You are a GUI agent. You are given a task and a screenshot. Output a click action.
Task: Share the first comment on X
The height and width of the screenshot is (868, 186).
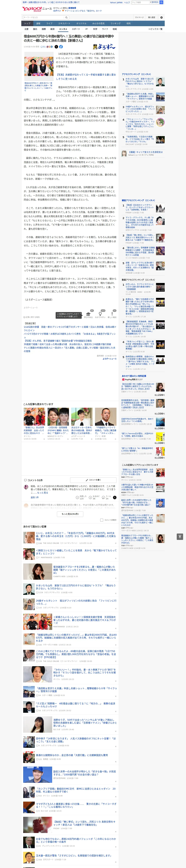[x=115, y=497]
